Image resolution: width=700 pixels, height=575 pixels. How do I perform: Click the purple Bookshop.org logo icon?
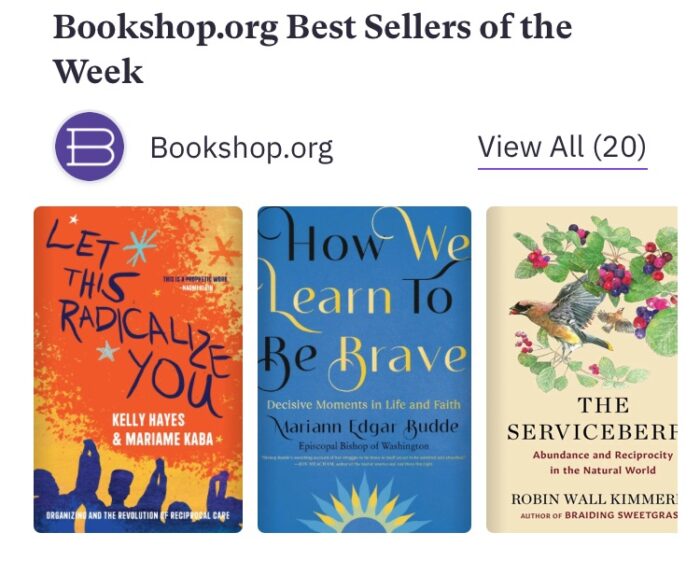click(89, 146)
